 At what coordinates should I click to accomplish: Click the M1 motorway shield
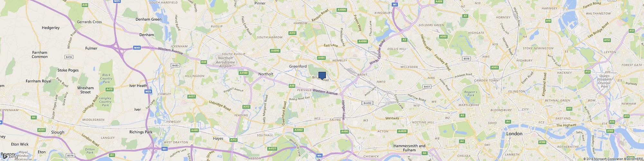pos(395,5)
